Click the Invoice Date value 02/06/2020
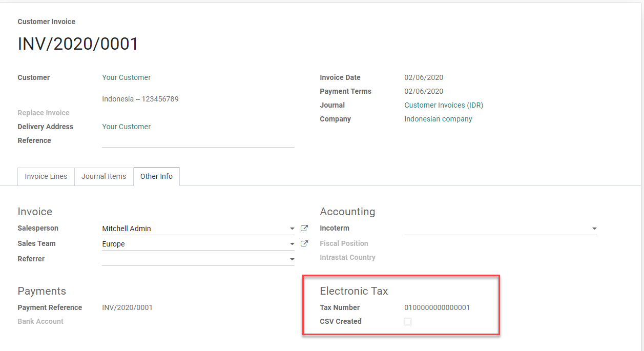644x351 pixels. (x=424, y=77)
